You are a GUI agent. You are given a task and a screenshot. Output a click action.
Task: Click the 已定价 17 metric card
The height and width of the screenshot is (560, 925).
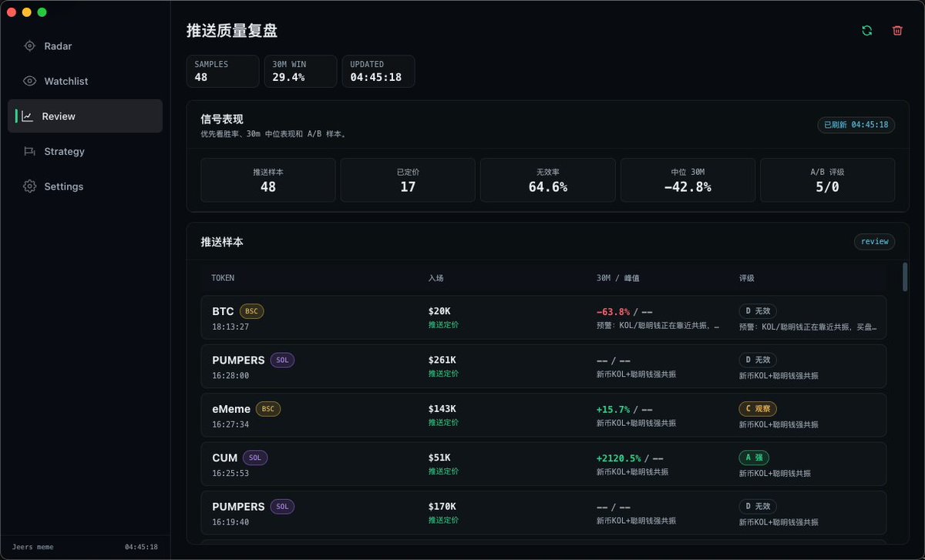[x=408, y=180]
